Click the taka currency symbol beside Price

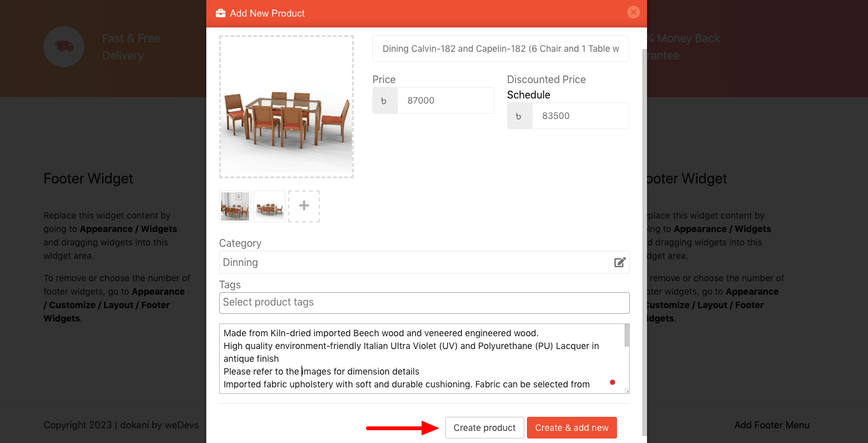click(385, 100)
